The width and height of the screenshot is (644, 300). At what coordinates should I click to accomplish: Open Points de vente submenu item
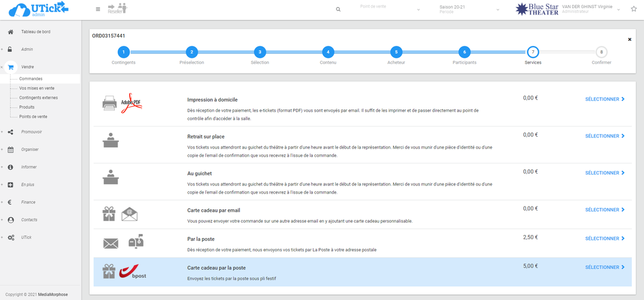pyautogui.click(x=33, y=117)
